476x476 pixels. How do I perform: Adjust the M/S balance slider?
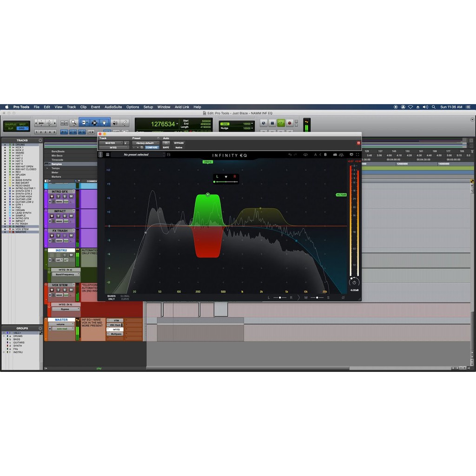point(317,297)
